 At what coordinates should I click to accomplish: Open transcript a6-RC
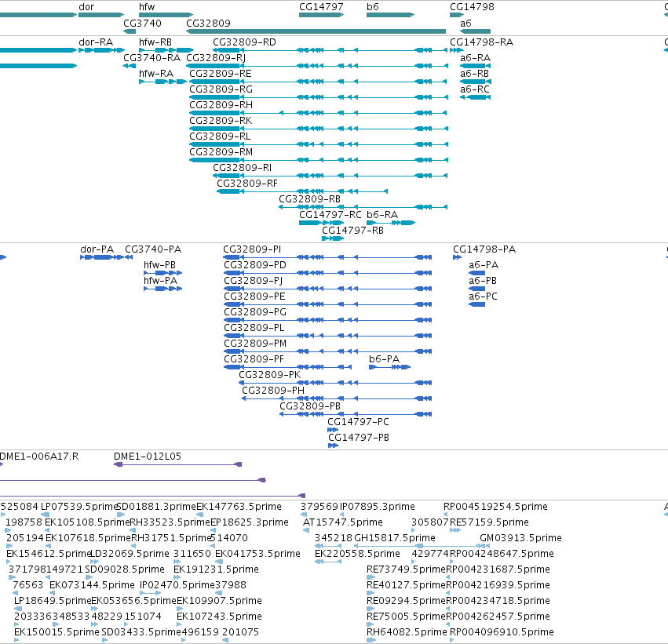click(475, 89)
